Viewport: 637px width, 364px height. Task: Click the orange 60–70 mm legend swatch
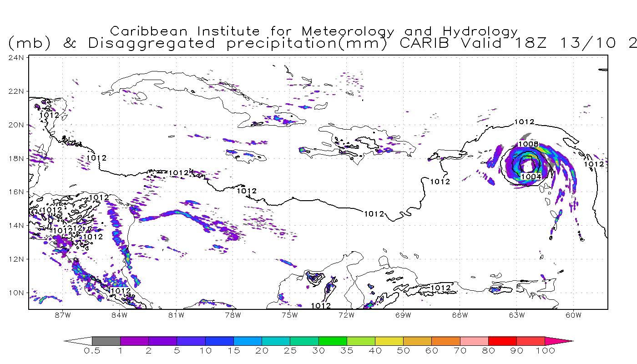click(446, 341)
